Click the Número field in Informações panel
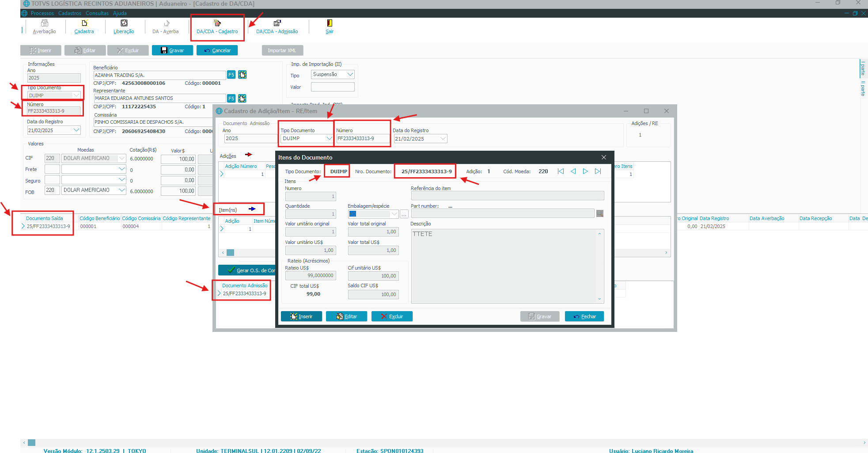This screenshot has height=453, width=868. pos(54,111)
